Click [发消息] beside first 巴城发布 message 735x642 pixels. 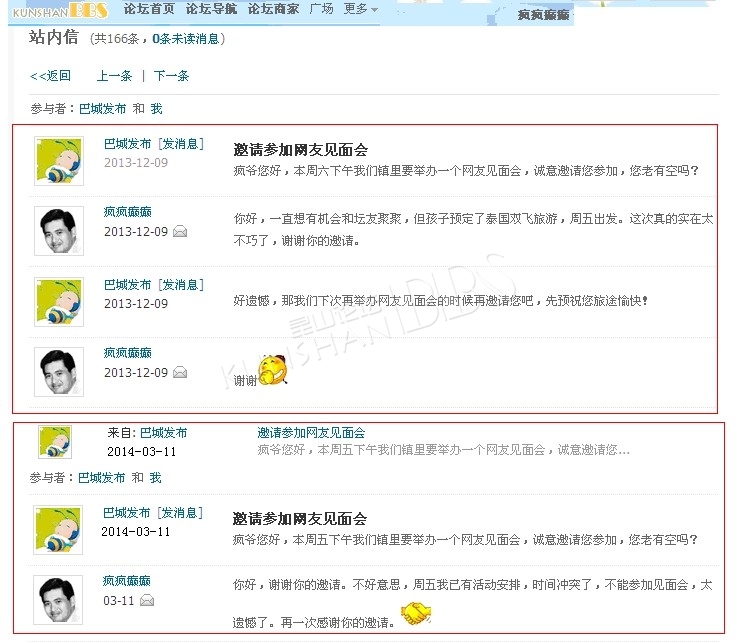pyautogui.click(x=181, y=144)
